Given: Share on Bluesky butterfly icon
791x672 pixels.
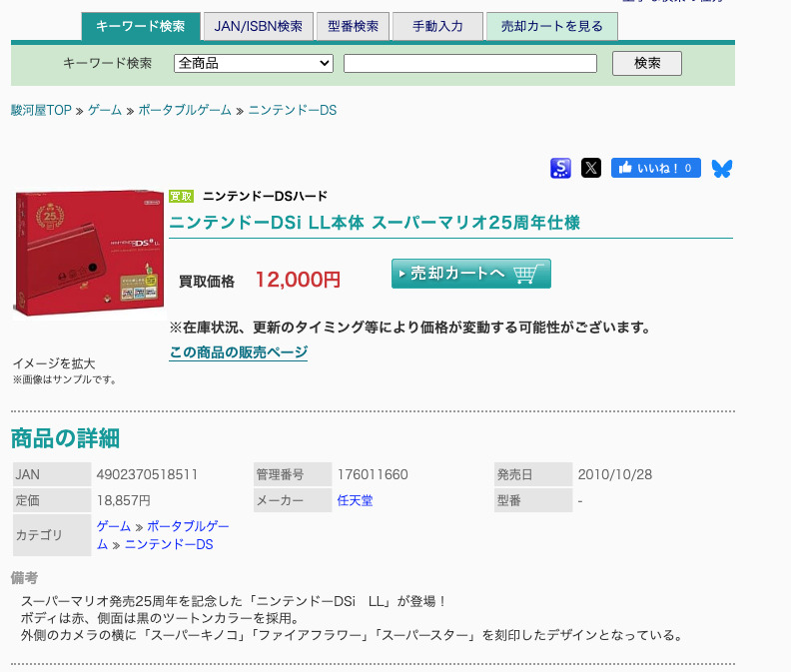Looking at the screenshot, I should [x=722, y=169].
